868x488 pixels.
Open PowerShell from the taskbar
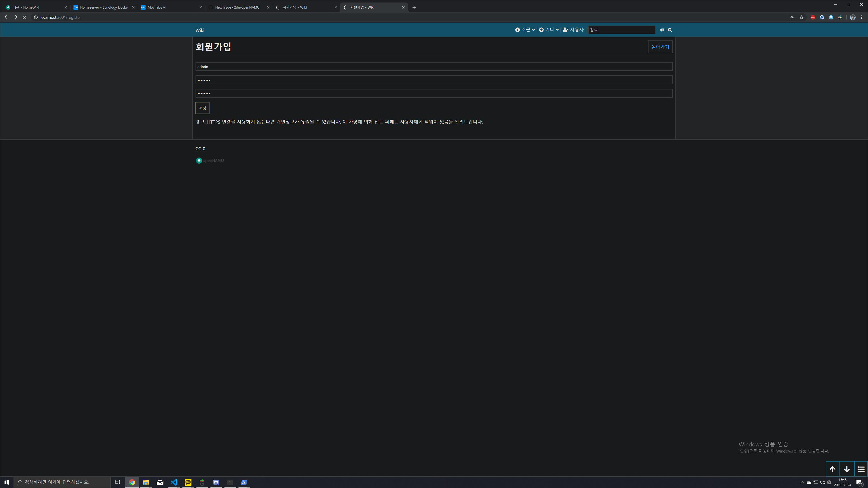point(244,482)
